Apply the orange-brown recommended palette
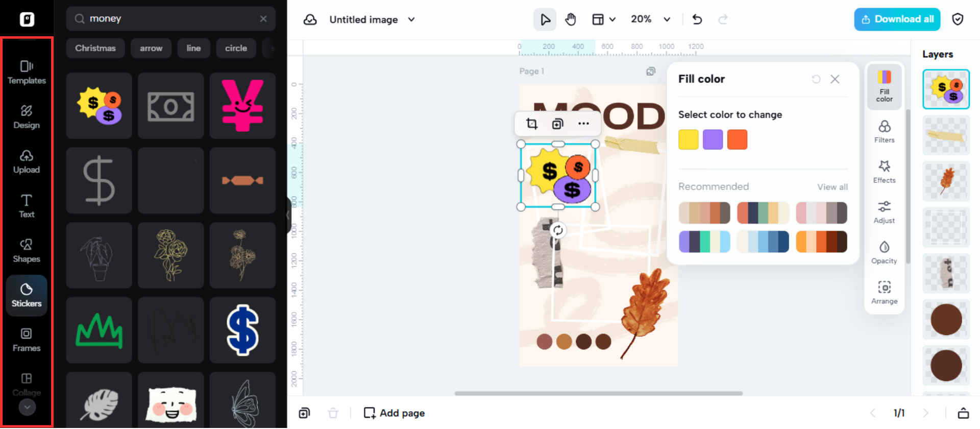This screenshot has height=429, width=980. pyautogui.click(x=821, y=242)
